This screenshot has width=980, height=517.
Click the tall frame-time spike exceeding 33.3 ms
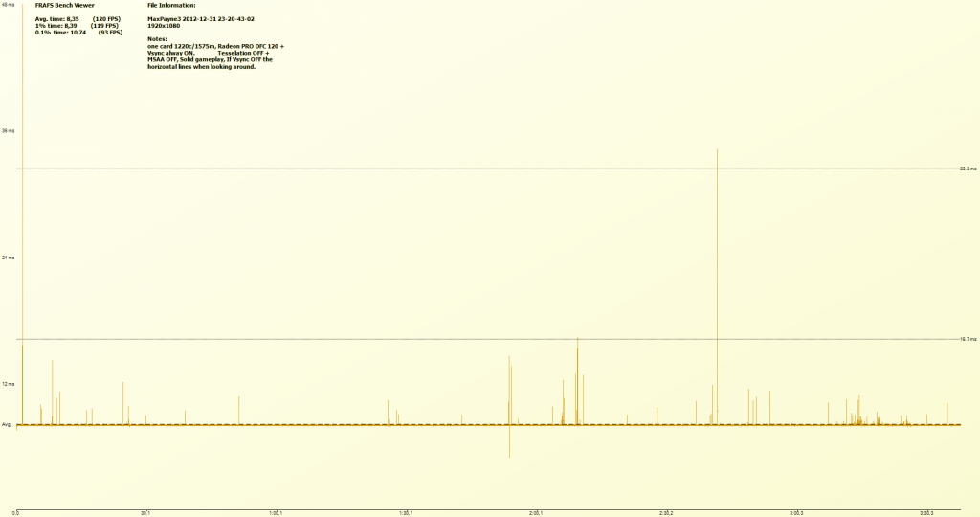(717, 287)
